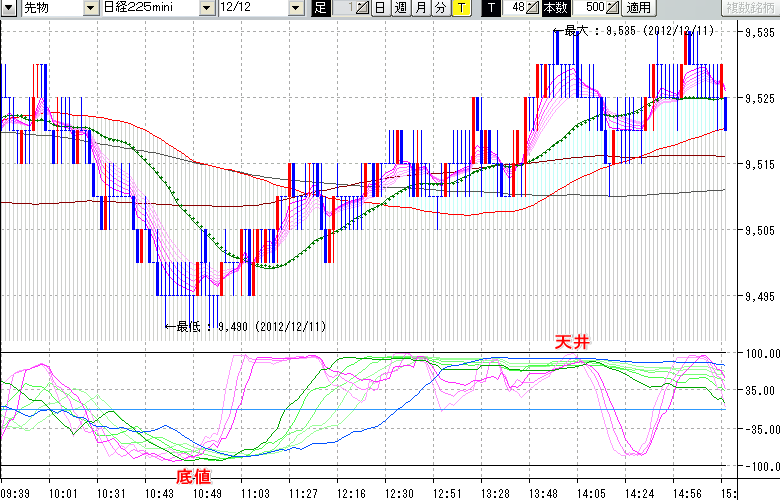Toggle the yellow T tick button

coord(460,8)
